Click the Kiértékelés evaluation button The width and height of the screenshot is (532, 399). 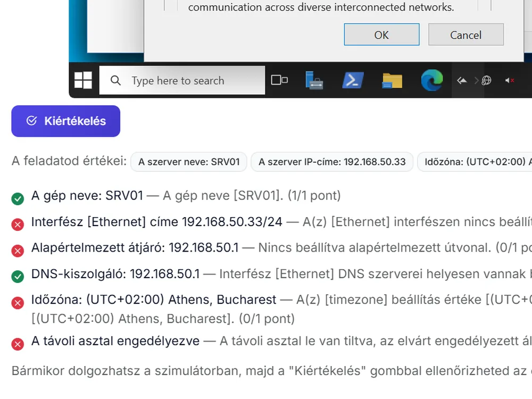tap(66, 121)
